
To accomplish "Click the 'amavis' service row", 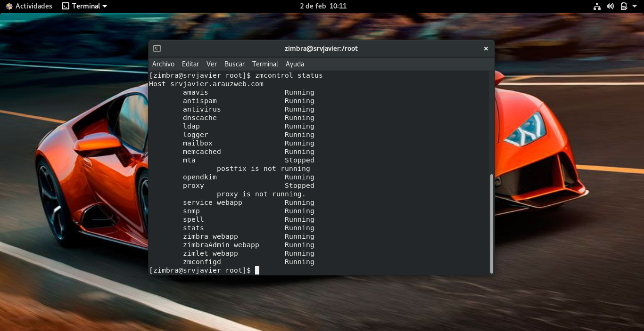I will pyautogui.click(x=248, y=92).
